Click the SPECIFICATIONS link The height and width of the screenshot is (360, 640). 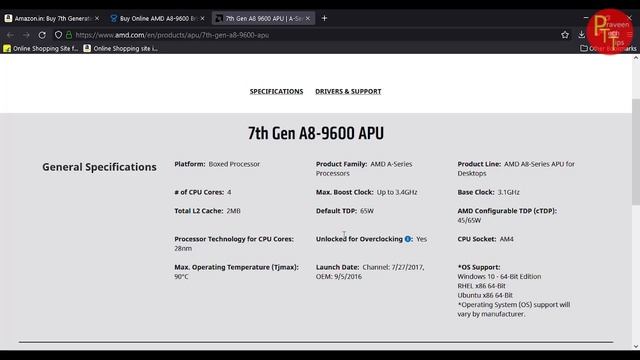click(276, 91)
